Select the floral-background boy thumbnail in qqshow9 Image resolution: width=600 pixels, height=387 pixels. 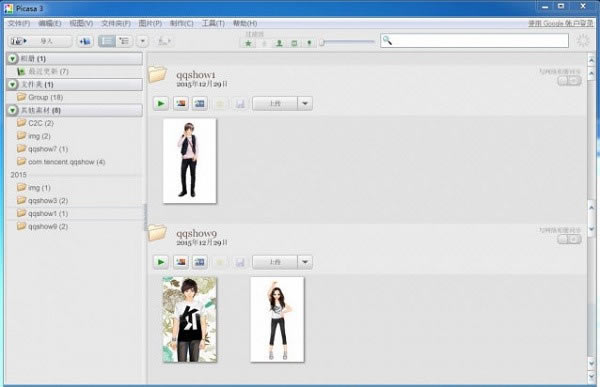[189, 320]
